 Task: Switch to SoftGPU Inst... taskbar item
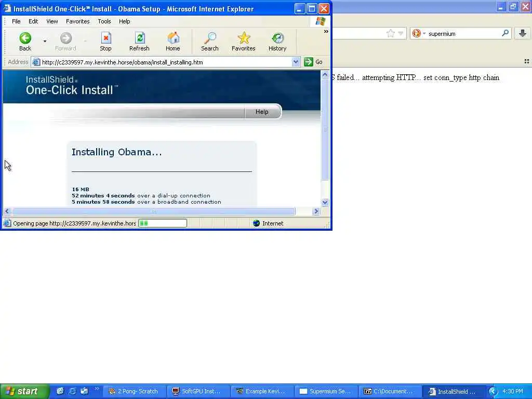point(198,392)
